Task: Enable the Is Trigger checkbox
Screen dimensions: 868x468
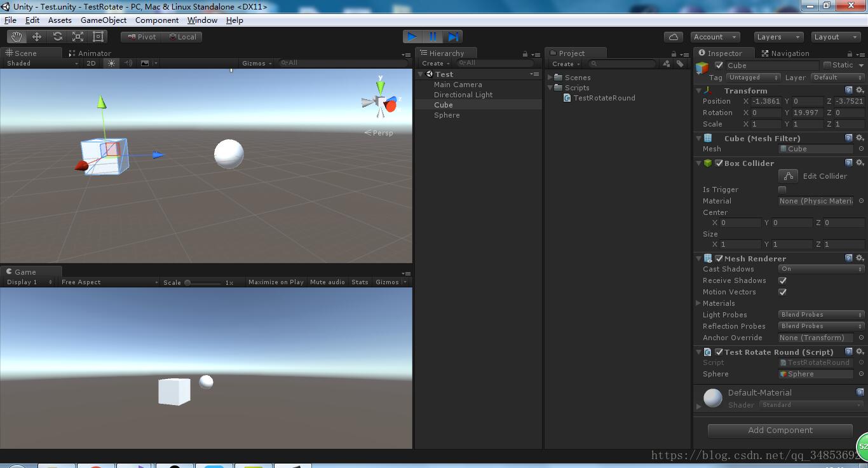Action: [782, 189]
